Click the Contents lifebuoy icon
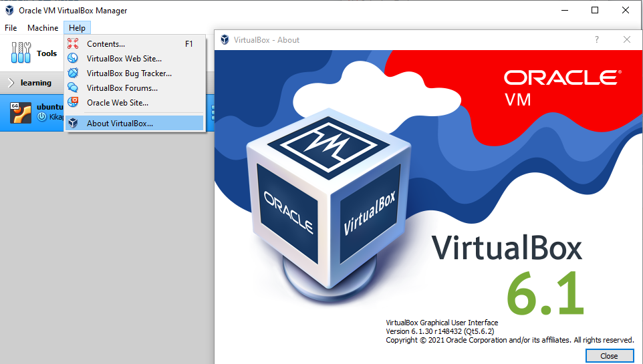Viewport: 643px width, 364px height. pyautogui.click(x=73, y=43)
